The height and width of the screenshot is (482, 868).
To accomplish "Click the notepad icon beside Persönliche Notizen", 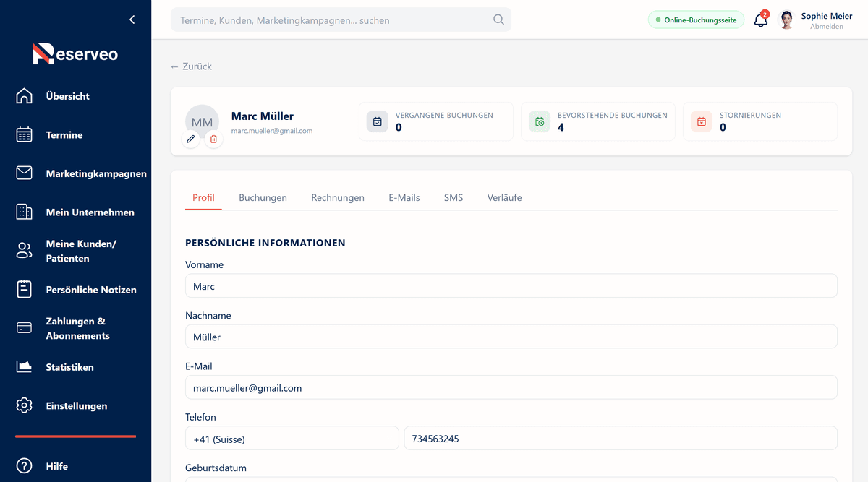I will pos(25,290).
